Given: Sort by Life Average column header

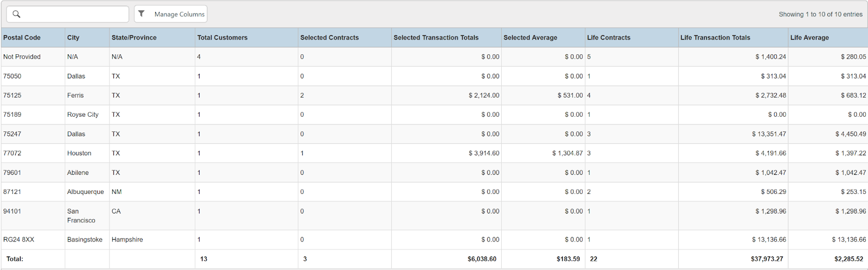Looking at the screenshot, I should click(809, 37).
